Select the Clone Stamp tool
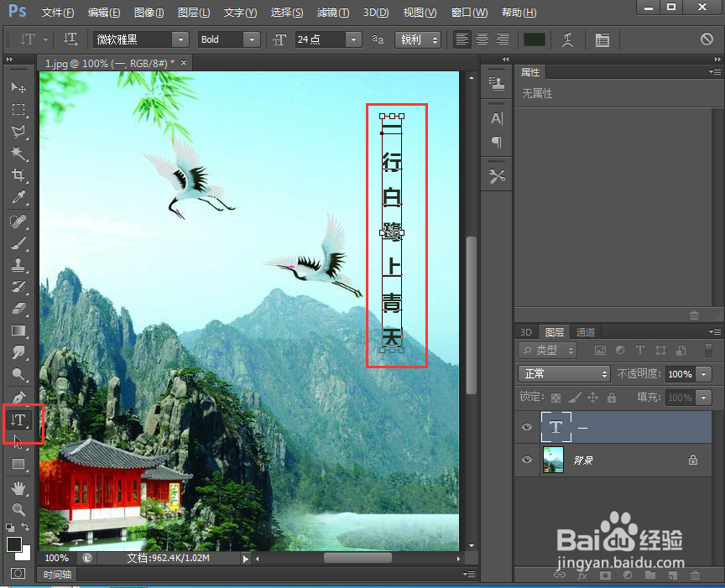 coord(18,265)
